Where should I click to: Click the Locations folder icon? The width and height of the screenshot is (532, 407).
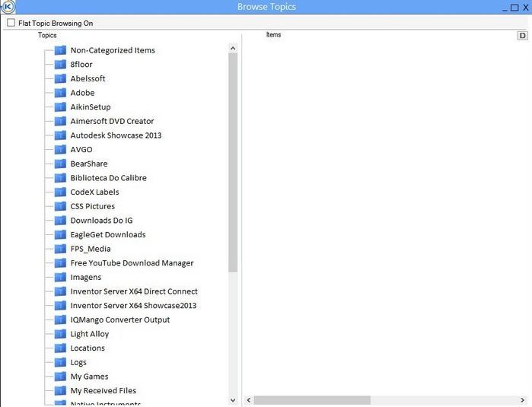[x=60, y=348]
